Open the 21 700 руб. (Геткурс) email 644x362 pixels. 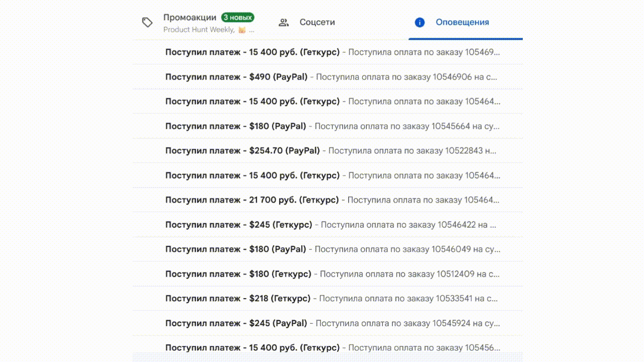click(328, 200)
